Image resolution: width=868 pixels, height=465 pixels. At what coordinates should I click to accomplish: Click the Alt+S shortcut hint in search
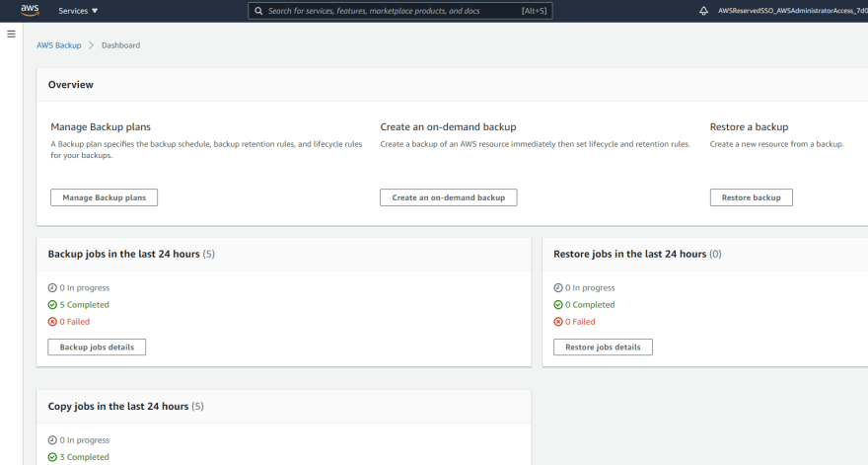coord(535,11)
